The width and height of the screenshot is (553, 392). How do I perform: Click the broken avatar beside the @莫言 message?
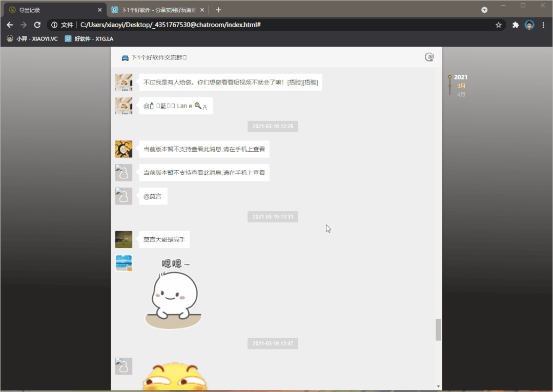pyautogui.click(x=124, y=196)
